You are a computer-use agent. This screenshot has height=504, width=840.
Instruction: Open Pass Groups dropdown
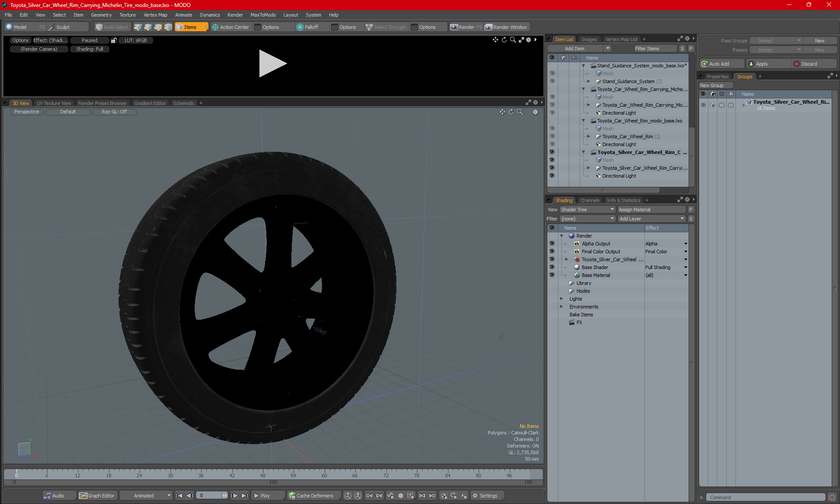pyautogui.click(x=776, y=41)
